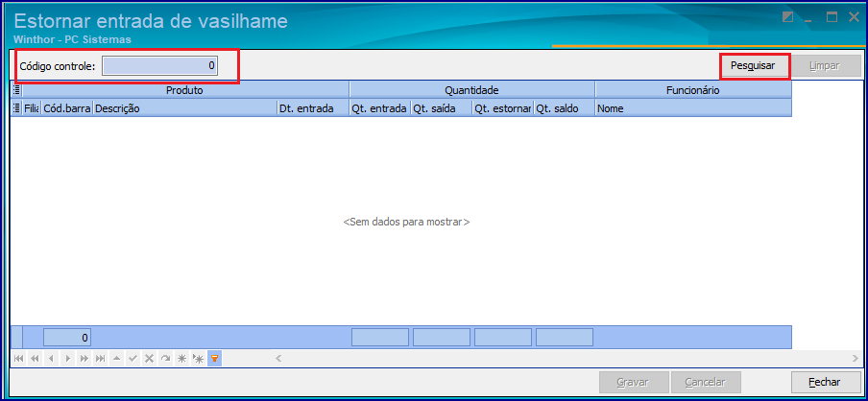Sort by Cód.barra column header

66,108
